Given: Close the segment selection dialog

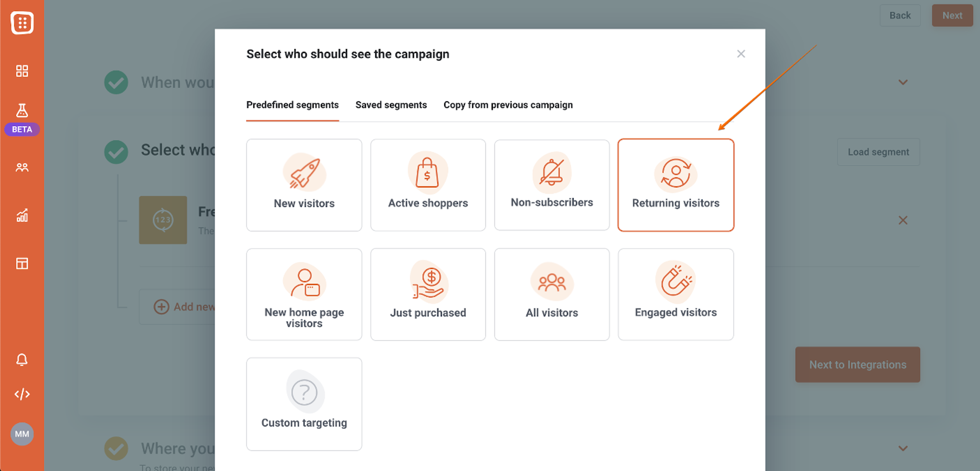Looking at the screenshot, I should click(741, 54).
